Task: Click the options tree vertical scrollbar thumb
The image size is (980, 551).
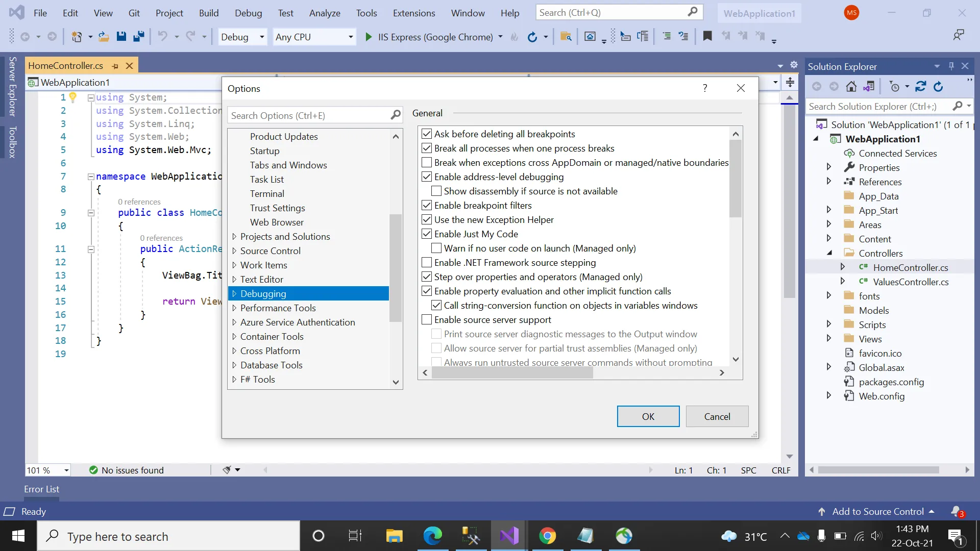Action: pos(396,268)
